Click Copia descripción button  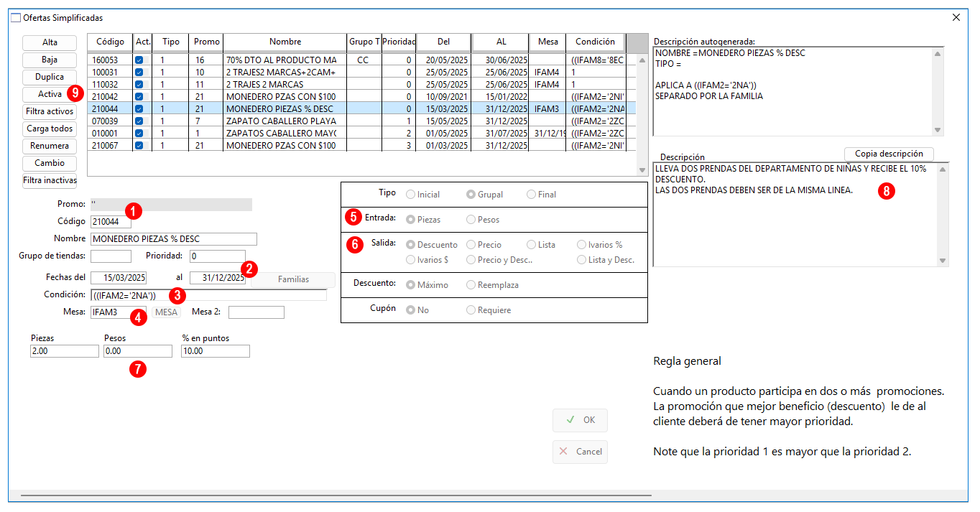coord(889,154)
